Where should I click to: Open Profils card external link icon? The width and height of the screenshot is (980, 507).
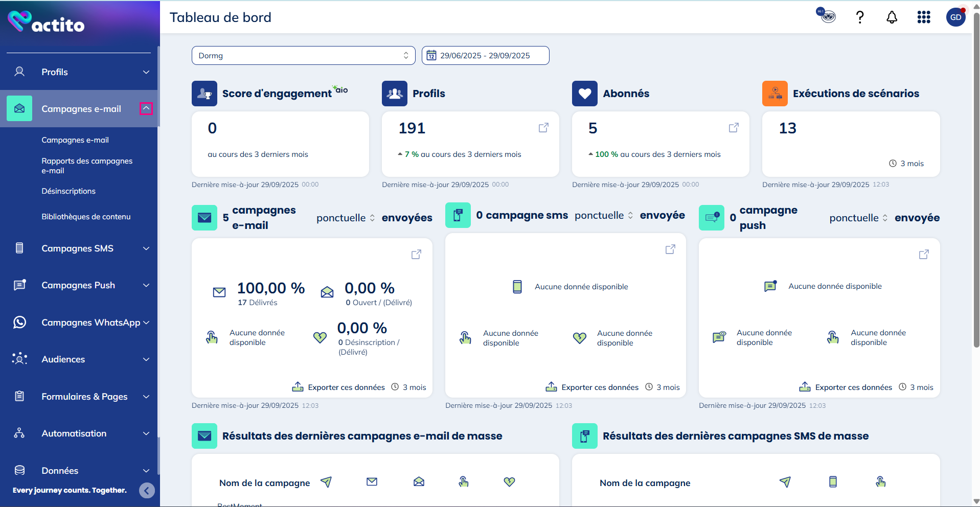coord(543,128)
